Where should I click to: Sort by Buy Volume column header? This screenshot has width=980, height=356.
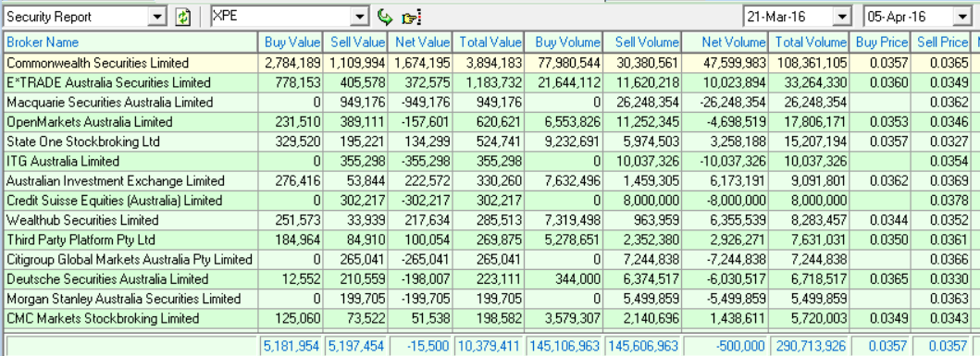[564, 43]
